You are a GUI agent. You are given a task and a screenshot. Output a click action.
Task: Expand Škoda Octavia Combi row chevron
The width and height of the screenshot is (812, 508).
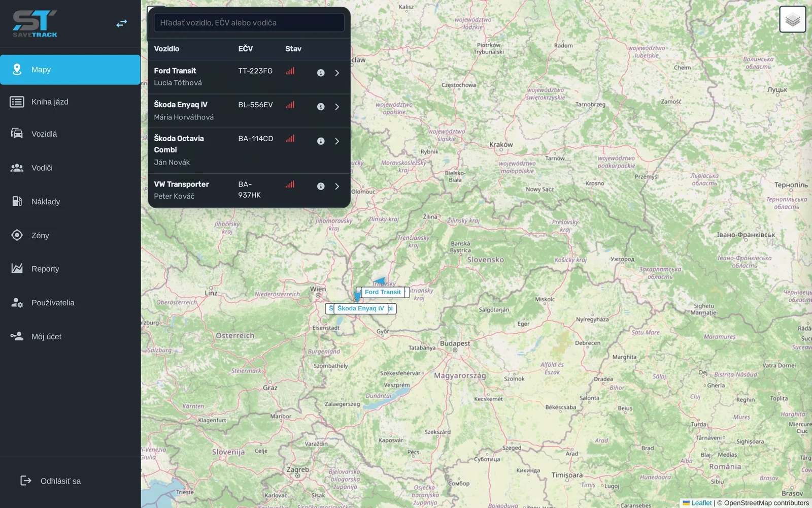click(x=337, y=141)
